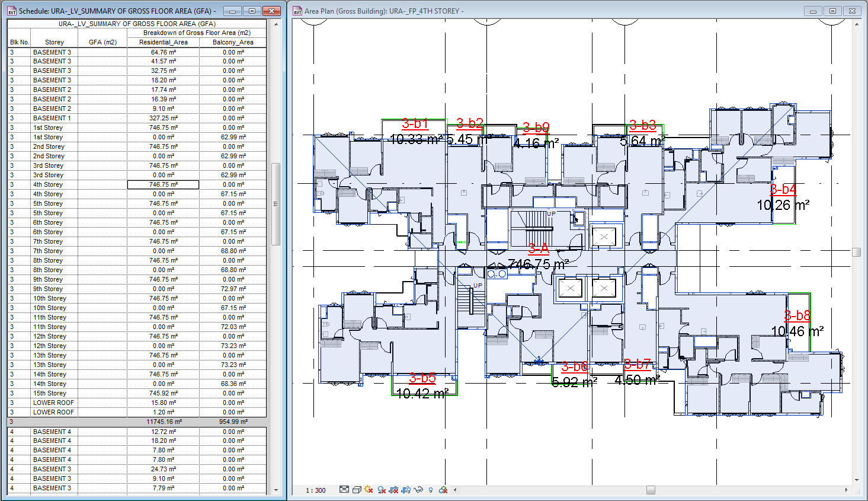Screen dimensions: 868x501
Task: Activate Temporary Hide/Isolate glasses icon
Action: click(x=418, y=490)
